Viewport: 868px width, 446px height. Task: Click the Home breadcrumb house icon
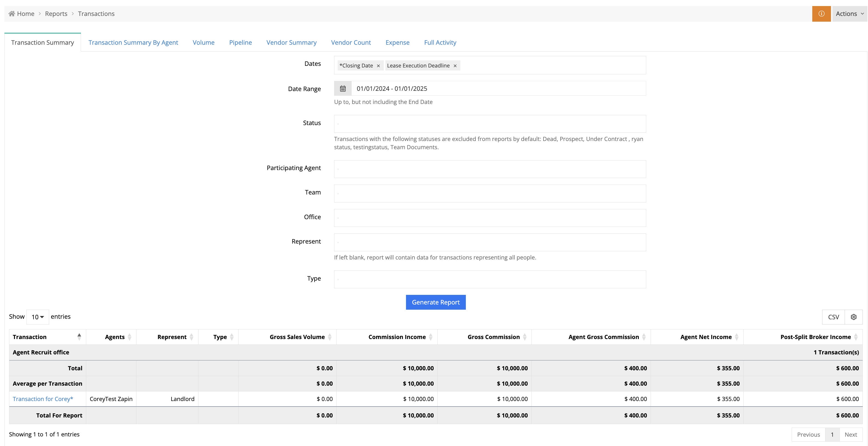pyautogui.click(x=12, y=14)
